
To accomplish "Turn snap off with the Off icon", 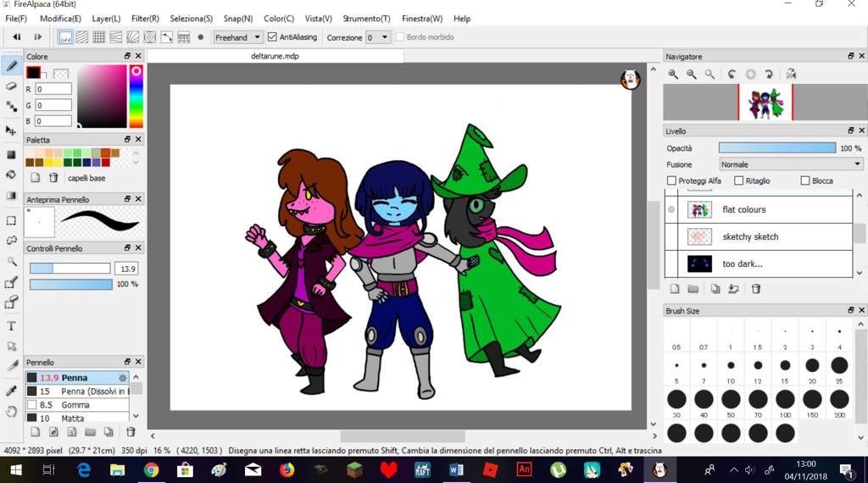I will coord(65,37).
